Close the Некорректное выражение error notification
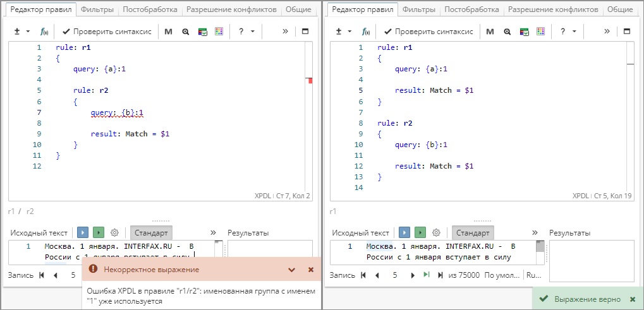 pyautogui.click(x=310, y=270)
